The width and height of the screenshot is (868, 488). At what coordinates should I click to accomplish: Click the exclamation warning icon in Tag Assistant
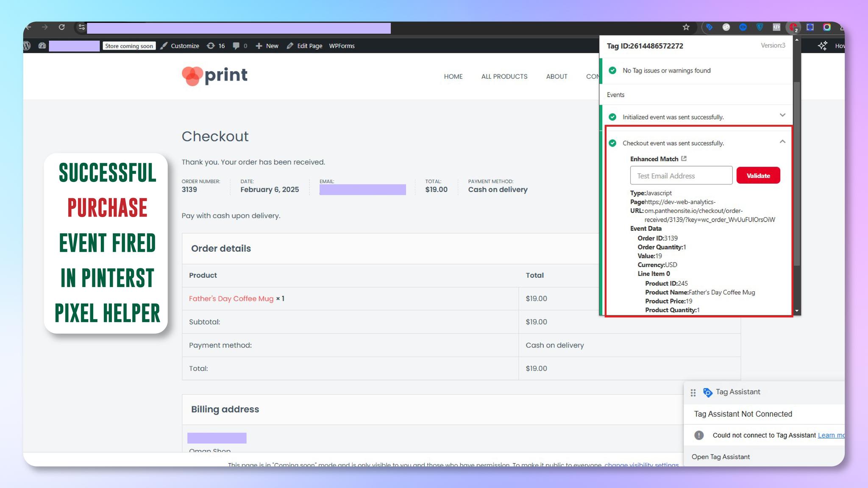(x=699, y=435)
